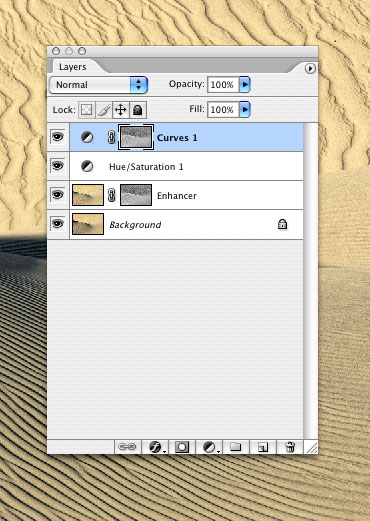Open the Normal blend mode dropdown
Screen dimensions: 370x521
tap(99, 85)
